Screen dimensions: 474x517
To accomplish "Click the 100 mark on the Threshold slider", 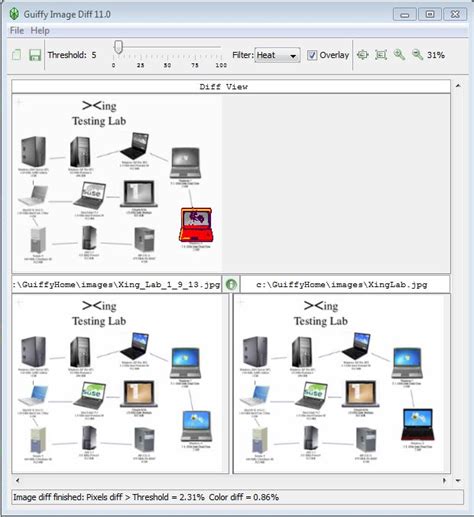I will click(x=221, y=65).
